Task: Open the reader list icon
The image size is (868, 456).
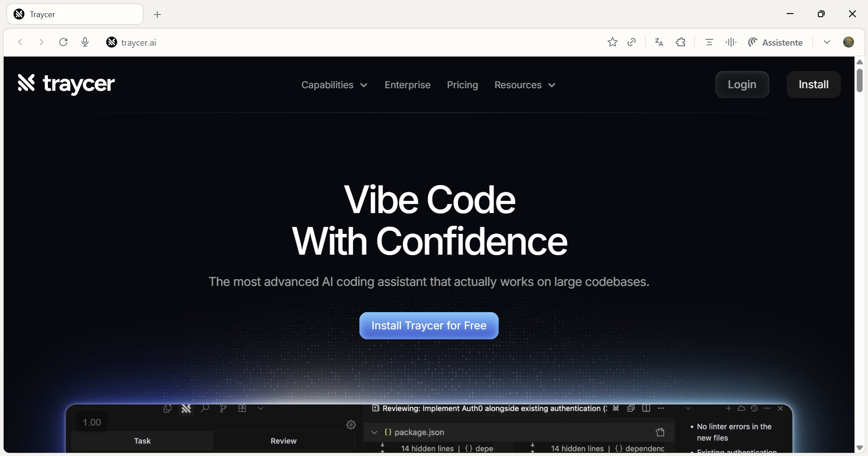Action: [709, 42]
